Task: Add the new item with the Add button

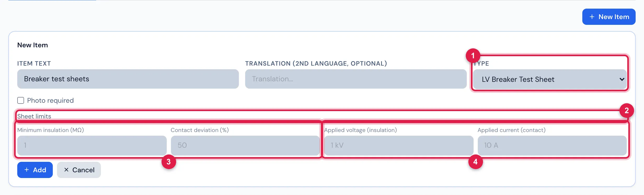Action: click(35, 170)
